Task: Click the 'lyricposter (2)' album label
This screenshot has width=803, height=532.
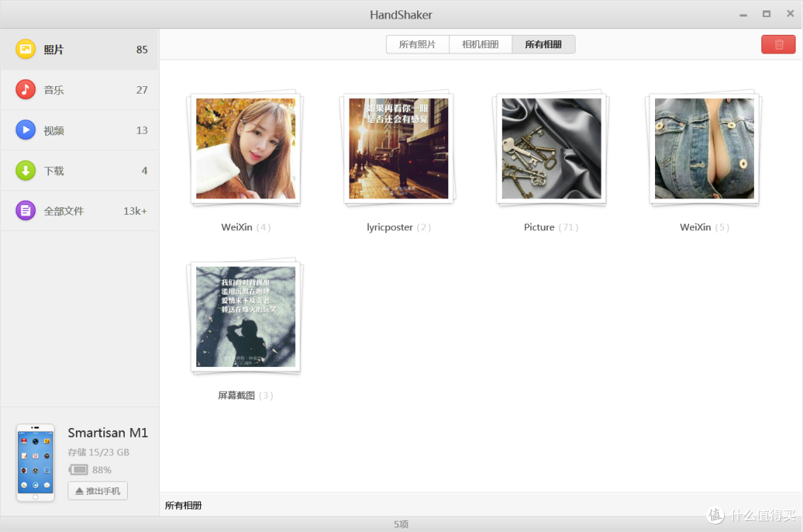Action: [399, 227]
